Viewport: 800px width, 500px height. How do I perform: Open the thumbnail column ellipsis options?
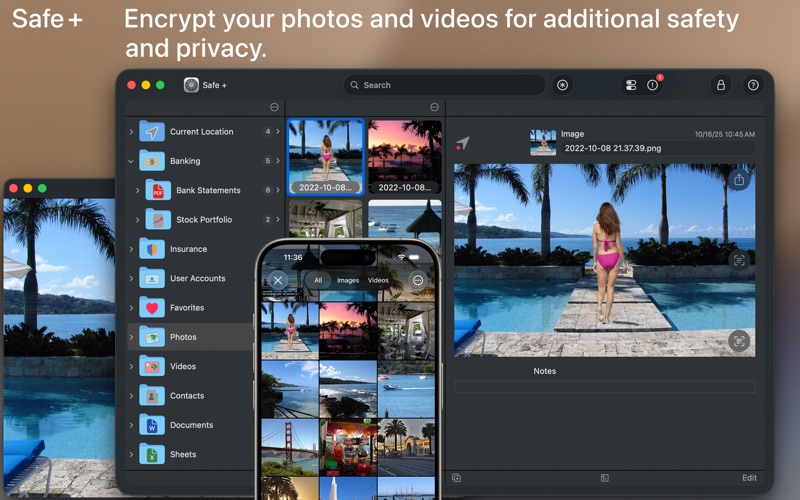pyautogui.click(x=434, y=107)
